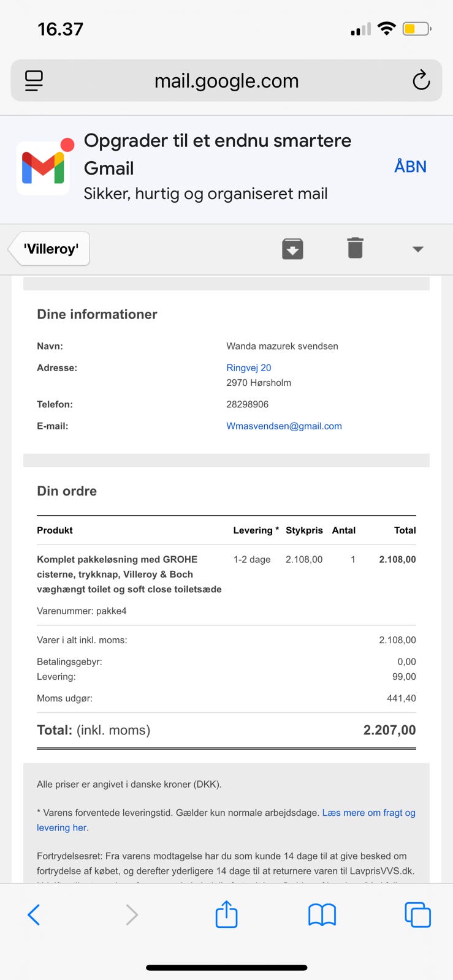The width and height of the screenshot is (453, 980).
Task: Expand the more actions dropdown arrow
Action: (417, 249)
